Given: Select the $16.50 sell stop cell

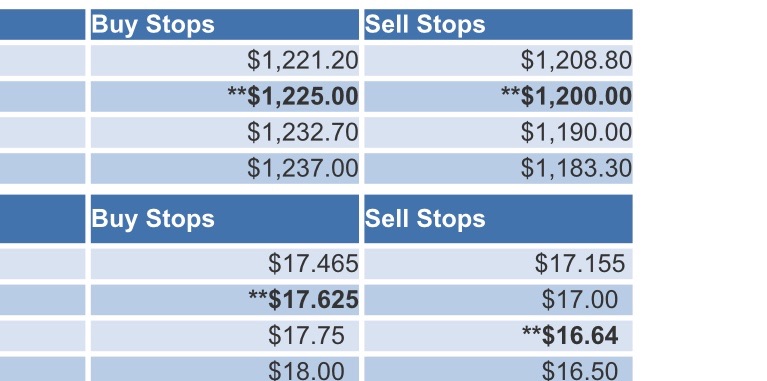Looking at the screenshot, I should (x=498, y=369).
